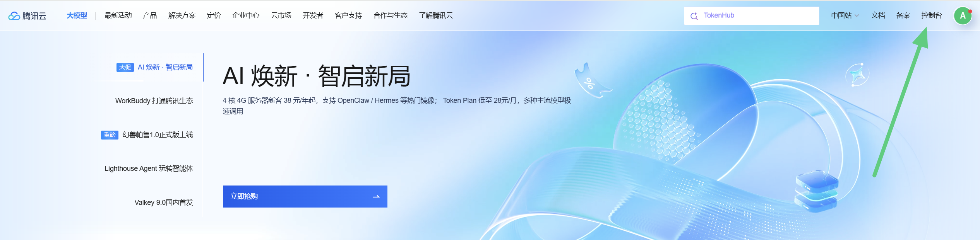This screenshot has width=980, height=240.
Task: Open the 开发者 menu
Action: [x=313, y=15]
